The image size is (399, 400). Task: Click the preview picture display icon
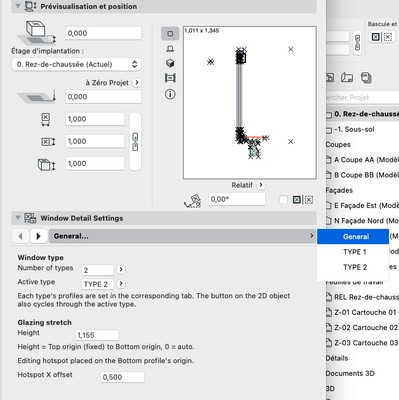tap(170, 78)
